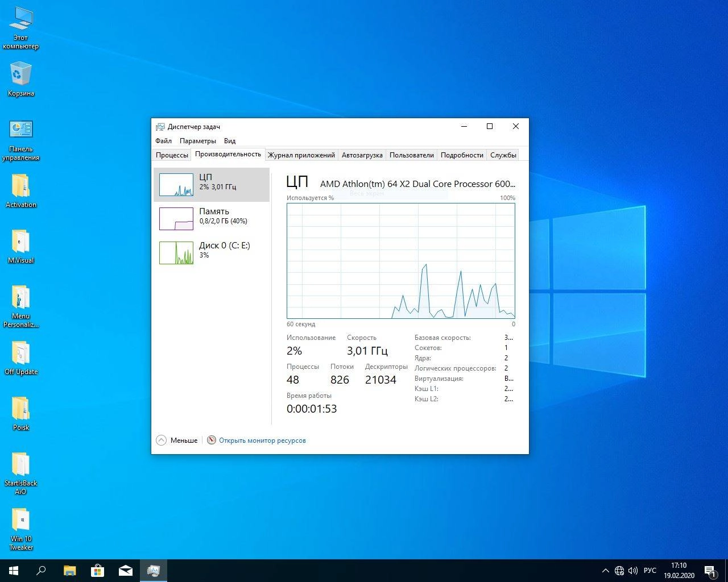Select the Activation folder on desktop
The width and height of the screenshot is (728, 582).
point(20,191)
